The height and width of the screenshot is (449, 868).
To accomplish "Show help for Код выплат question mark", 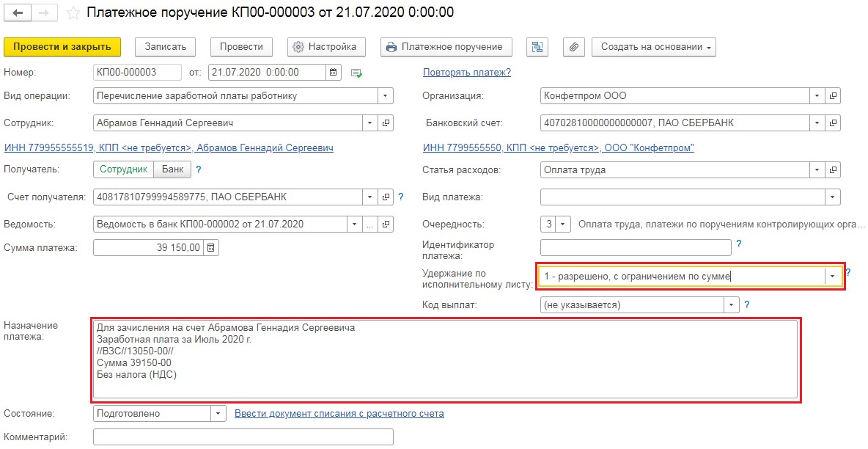I will [x=747, y=305].
